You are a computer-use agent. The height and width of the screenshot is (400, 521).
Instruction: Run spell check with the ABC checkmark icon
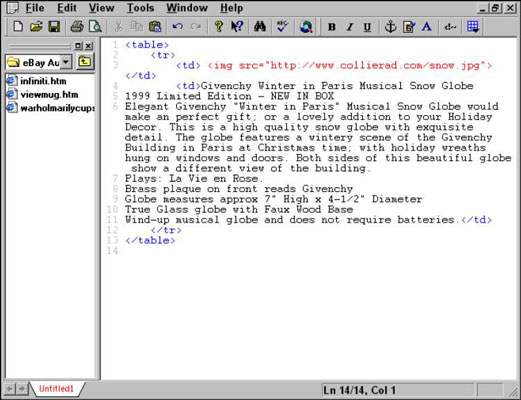(x=283, y=26)
